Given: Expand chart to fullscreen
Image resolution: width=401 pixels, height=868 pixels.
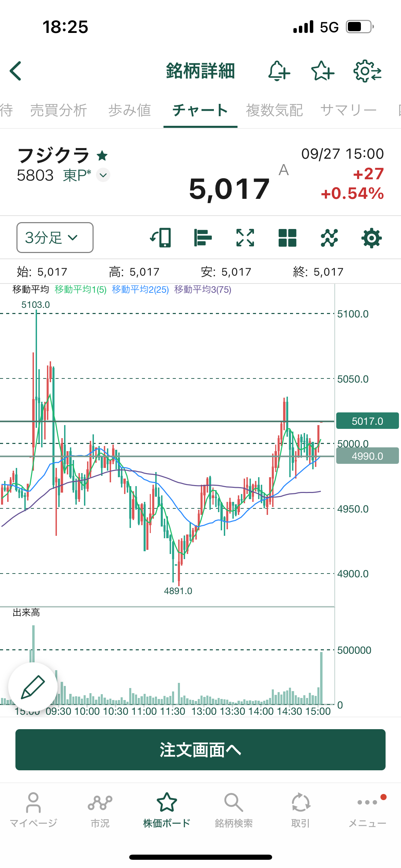Looking at the screenshot, I should click(245, 238).
